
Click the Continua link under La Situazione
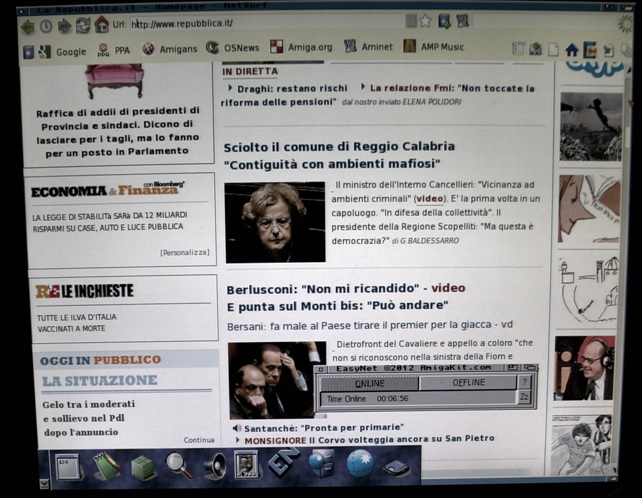[x=199, y=440]
